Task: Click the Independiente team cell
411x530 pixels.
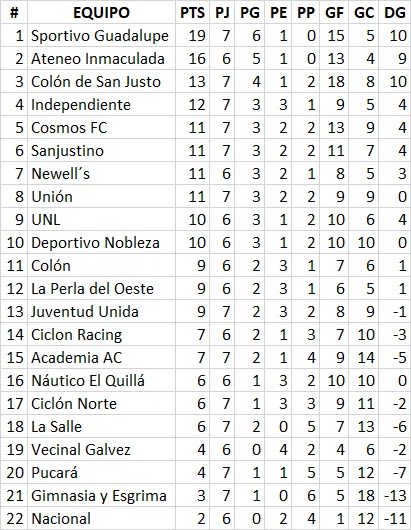Action: (101, 104)
